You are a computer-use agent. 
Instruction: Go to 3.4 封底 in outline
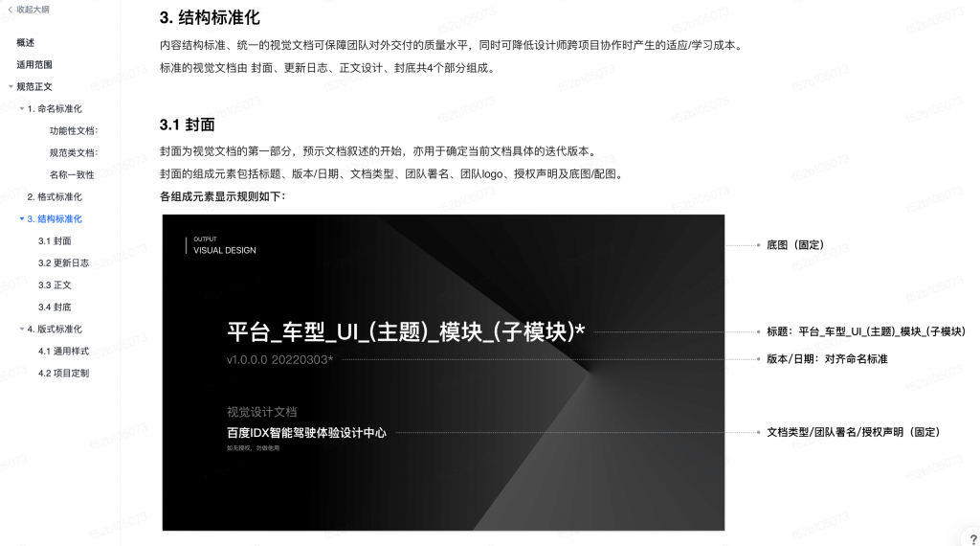[55, 307]
